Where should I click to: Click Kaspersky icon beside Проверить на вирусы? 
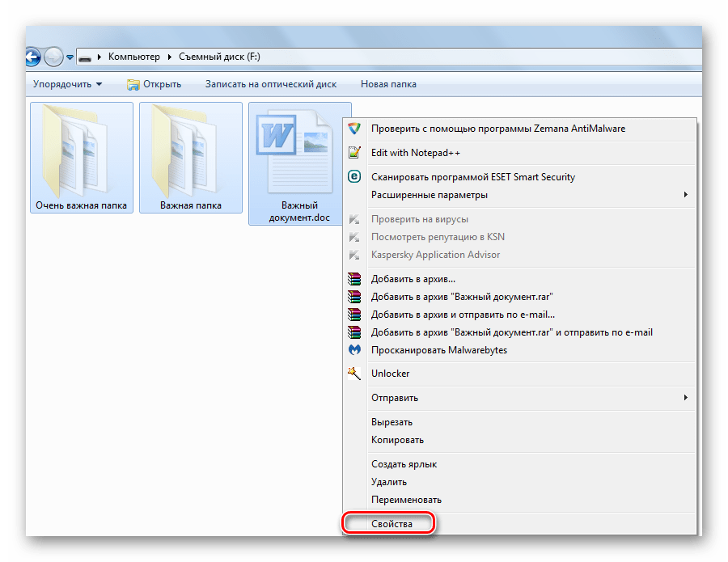(354, 219)
